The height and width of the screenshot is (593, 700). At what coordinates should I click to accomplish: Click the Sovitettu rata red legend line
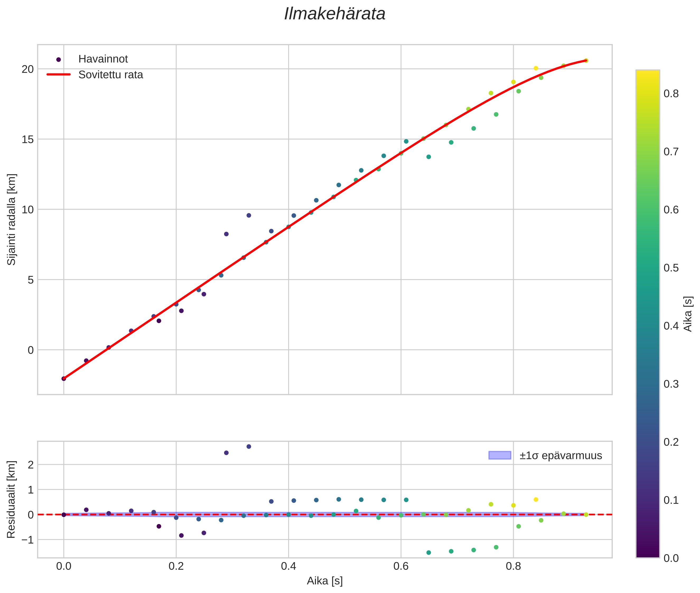(59, 75)
